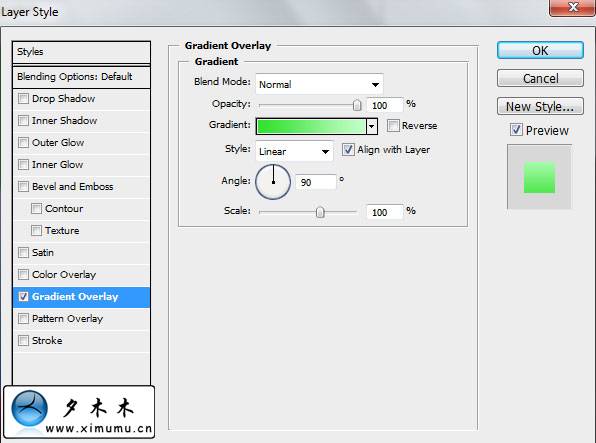Confirm with the OK button

click(540, 50)
